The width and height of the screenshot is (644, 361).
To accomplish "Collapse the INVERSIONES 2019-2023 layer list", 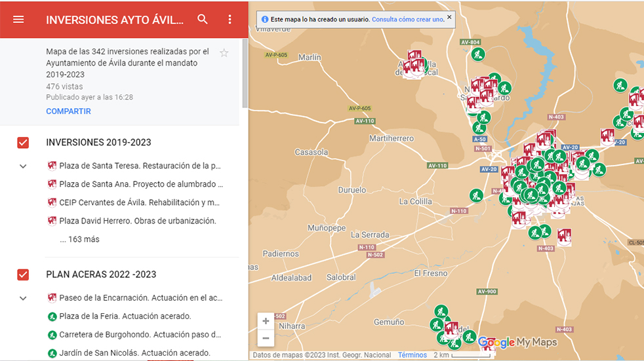I will [23, 166].
